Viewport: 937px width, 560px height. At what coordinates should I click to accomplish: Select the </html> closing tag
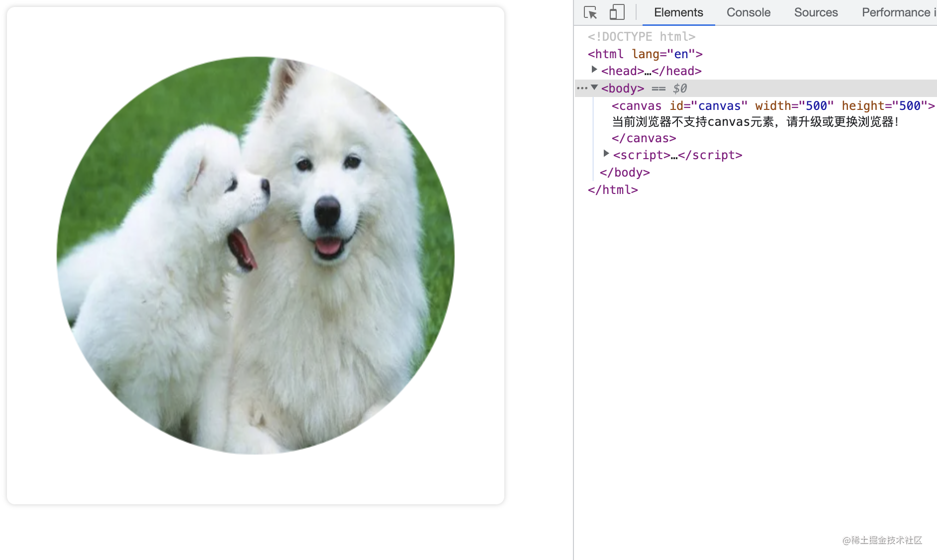point(613,190)
